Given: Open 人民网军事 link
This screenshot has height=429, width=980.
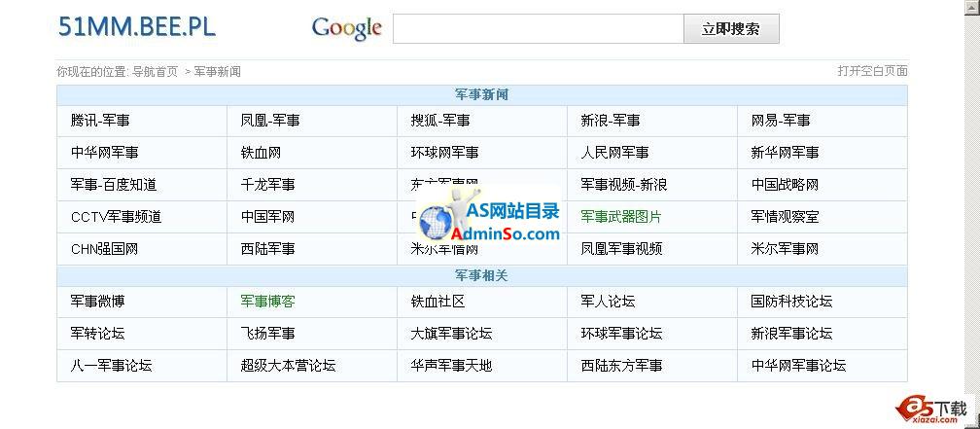Looking at the screenshot, I should (x=615, y=153).
